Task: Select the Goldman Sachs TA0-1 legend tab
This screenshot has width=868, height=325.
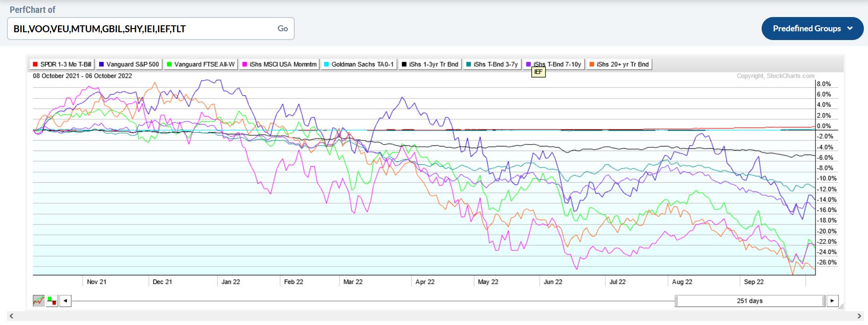Action: 359,64
